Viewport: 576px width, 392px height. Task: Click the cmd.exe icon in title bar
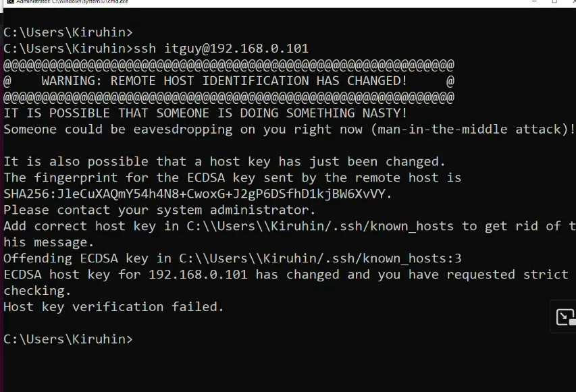click(x=7, y=2)
